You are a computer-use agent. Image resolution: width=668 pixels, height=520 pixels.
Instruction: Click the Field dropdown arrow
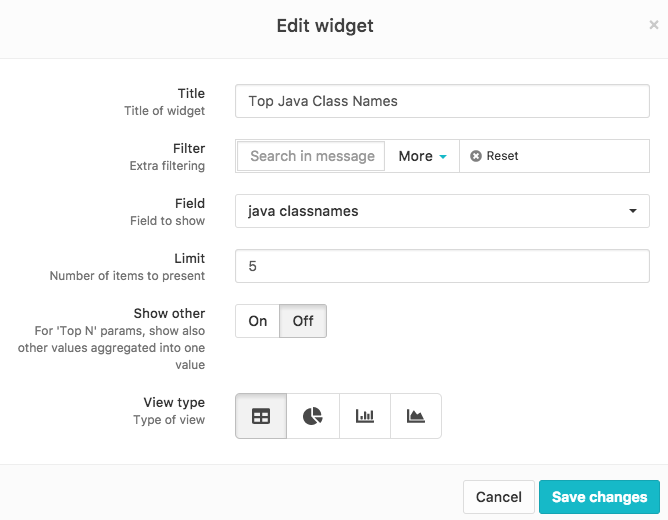click(633, 211)
